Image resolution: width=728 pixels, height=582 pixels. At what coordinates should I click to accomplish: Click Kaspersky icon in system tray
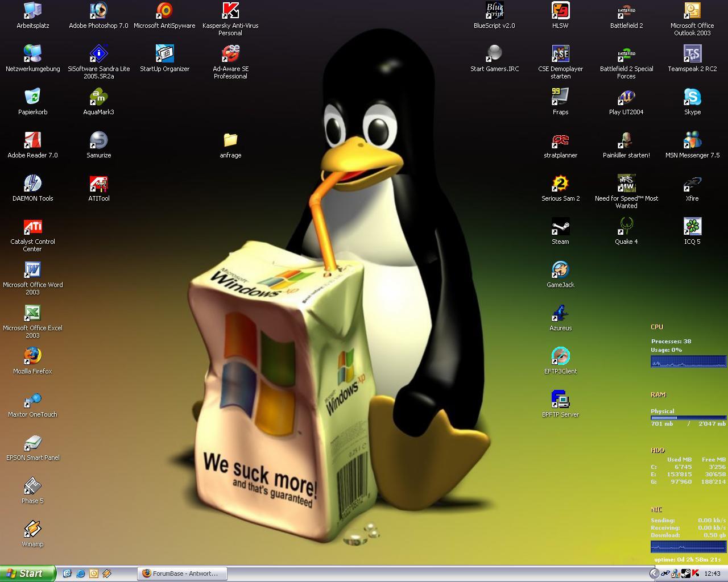pyautogui.click(x=695, y=573)
